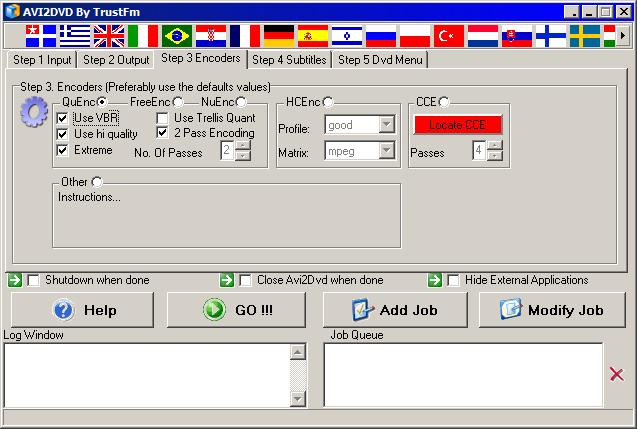Start conversion with GO !!! button
The width and height of the screenshot is (637, 429).
tap(236, 310)
